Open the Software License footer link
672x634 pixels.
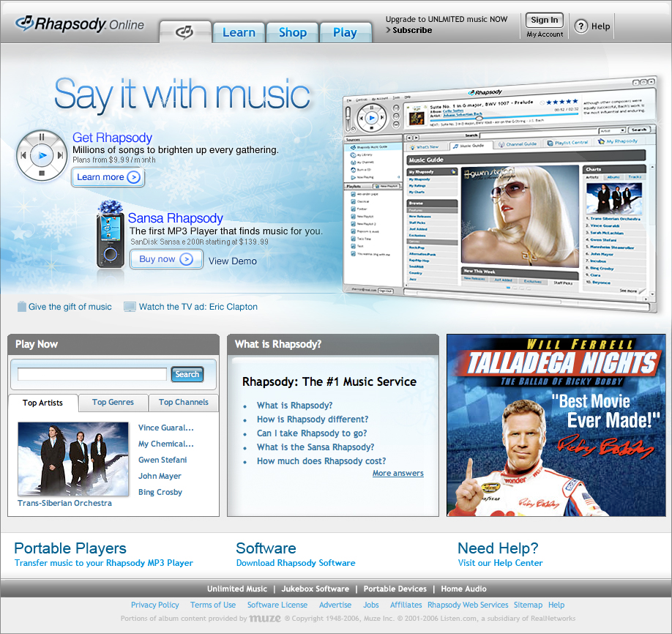pos(277,605)
